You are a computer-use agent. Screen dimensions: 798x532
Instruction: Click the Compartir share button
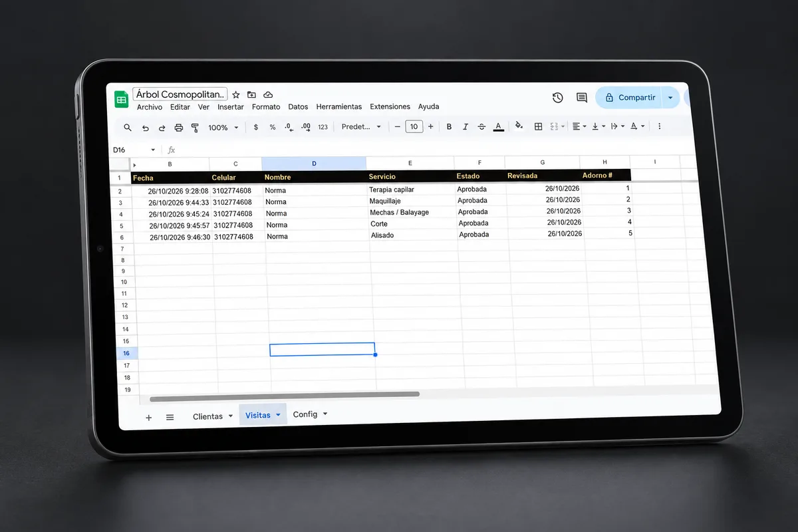630,98
